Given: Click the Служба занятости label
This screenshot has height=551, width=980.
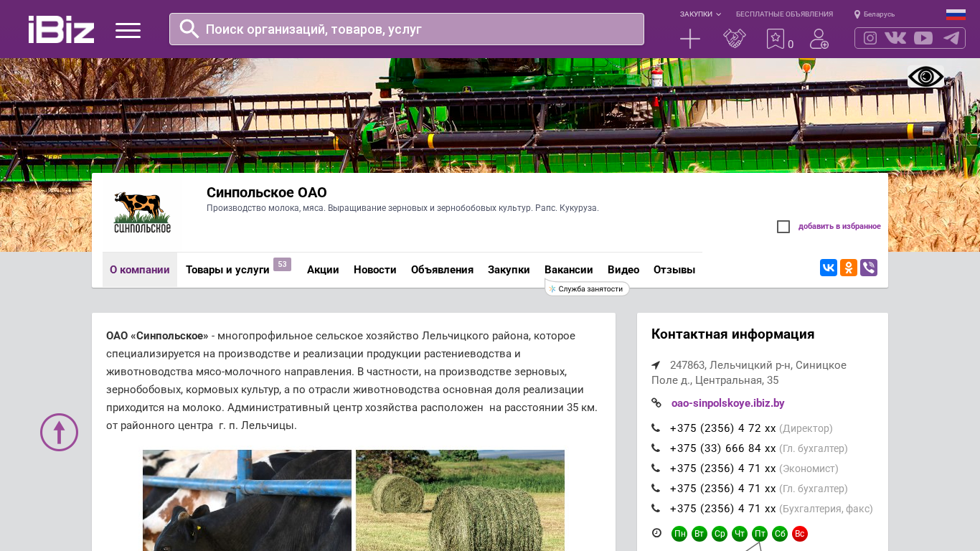Looking at the screenshot, I should [x=588, y=288].
